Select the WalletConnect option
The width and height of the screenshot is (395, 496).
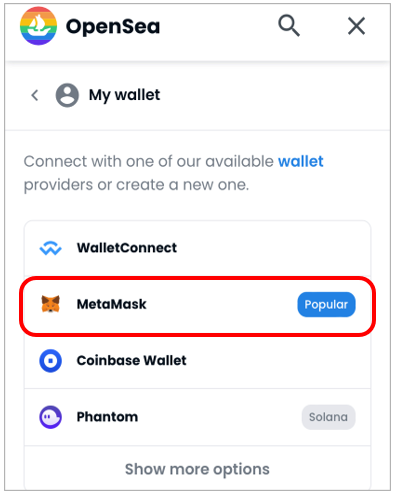pyautogui.click(x=197, y=248)
